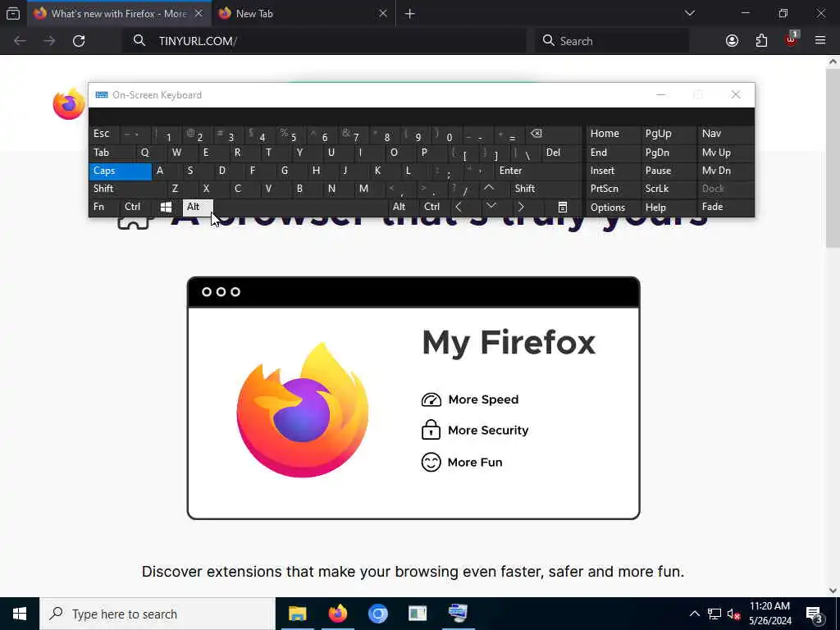Open the keyboard Options key

coord(613,208)
